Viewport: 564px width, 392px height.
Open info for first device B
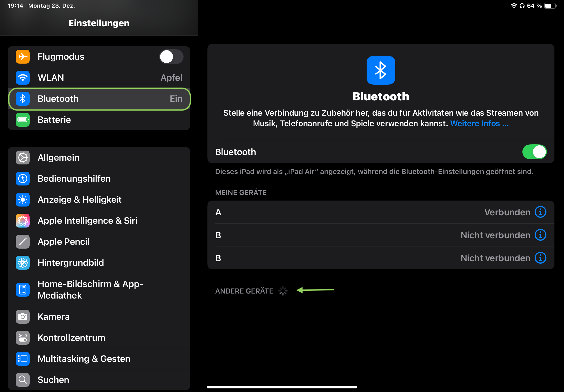point(540,235)
